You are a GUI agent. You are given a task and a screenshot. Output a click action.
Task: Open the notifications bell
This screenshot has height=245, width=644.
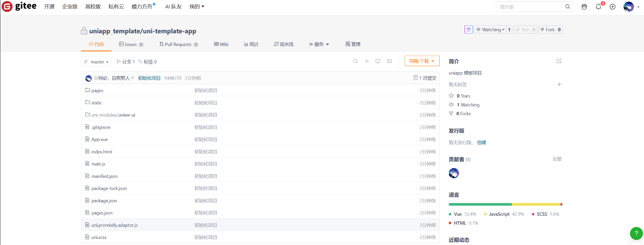point(598,7)
